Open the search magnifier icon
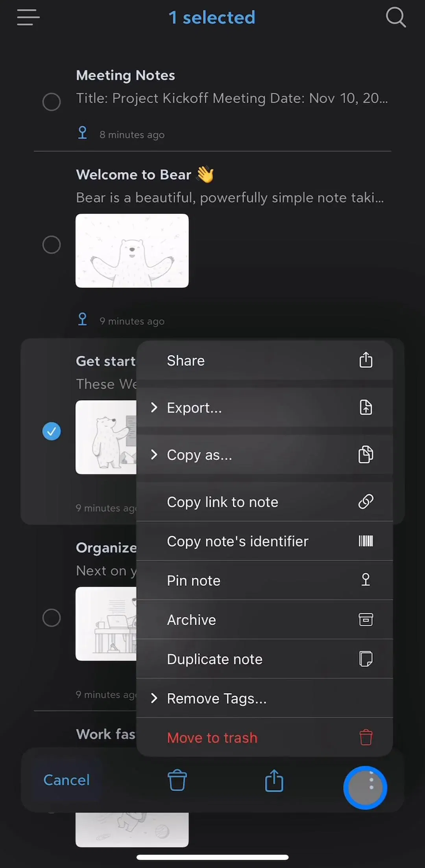 click(395, 18)
